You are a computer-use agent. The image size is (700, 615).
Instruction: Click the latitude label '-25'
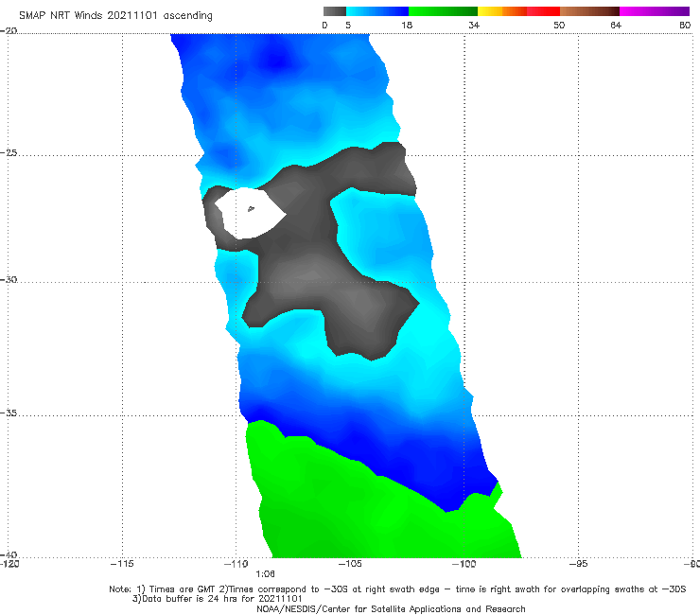9,152
